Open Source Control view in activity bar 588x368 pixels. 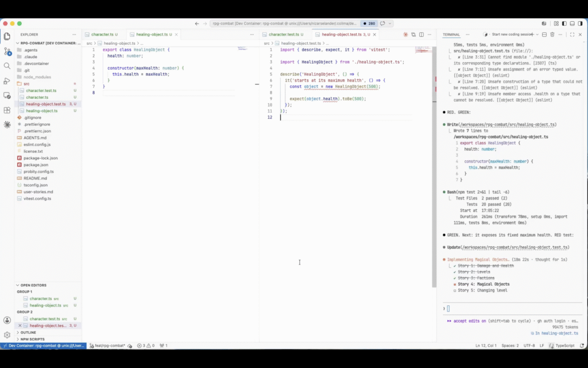pos(7,51)
